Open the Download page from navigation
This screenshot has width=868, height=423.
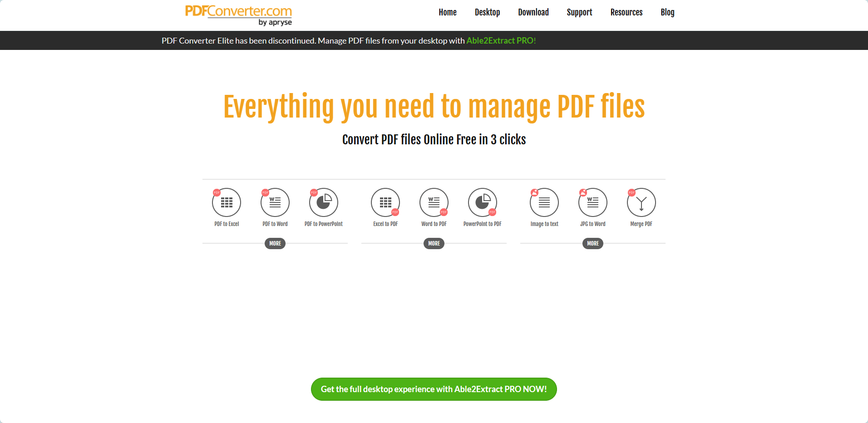(533, 12)
